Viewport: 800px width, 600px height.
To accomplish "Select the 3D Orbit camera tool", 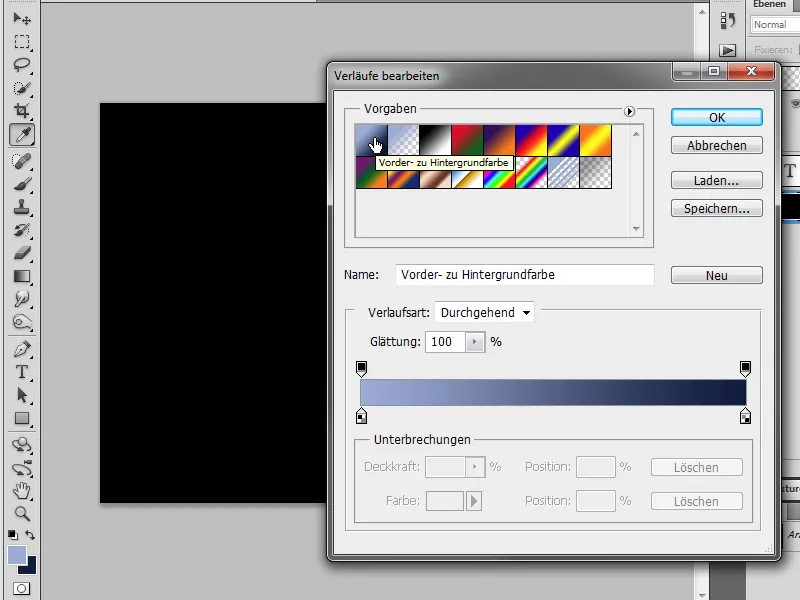I will [21, 468].
